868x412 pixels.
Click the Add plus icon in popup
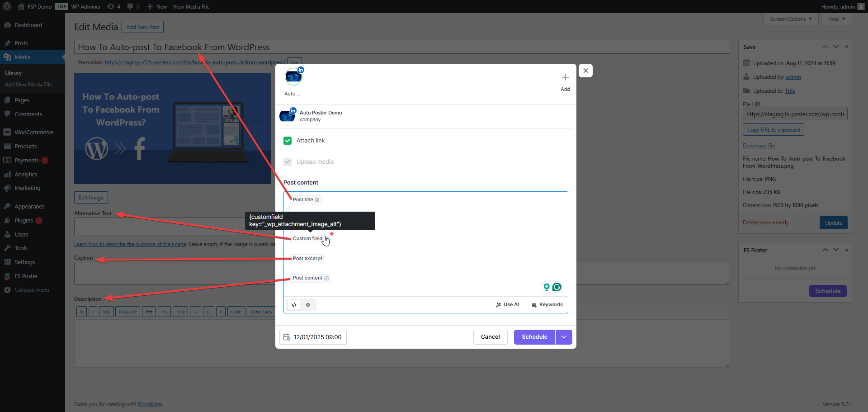(565, 77)
